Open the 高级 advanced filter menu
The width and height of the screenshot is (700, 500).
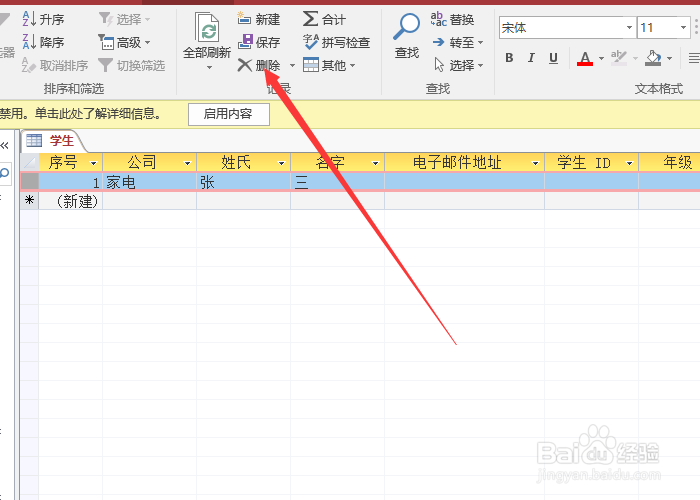click(124, 42)
